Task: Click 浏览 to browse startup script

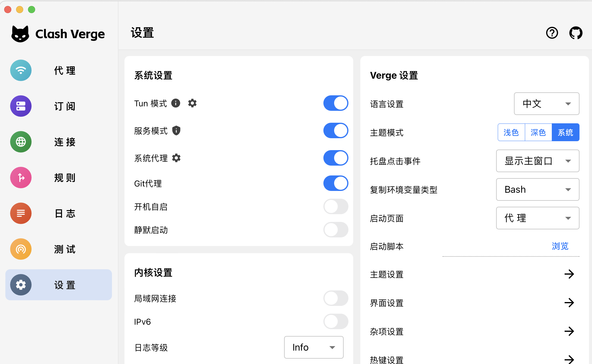Action: tap(560, 246)
